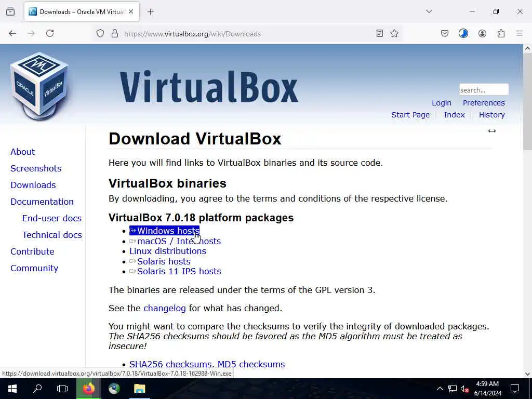
Task: Open the extensions puzzle icon
Action: [x=501, y=33]
